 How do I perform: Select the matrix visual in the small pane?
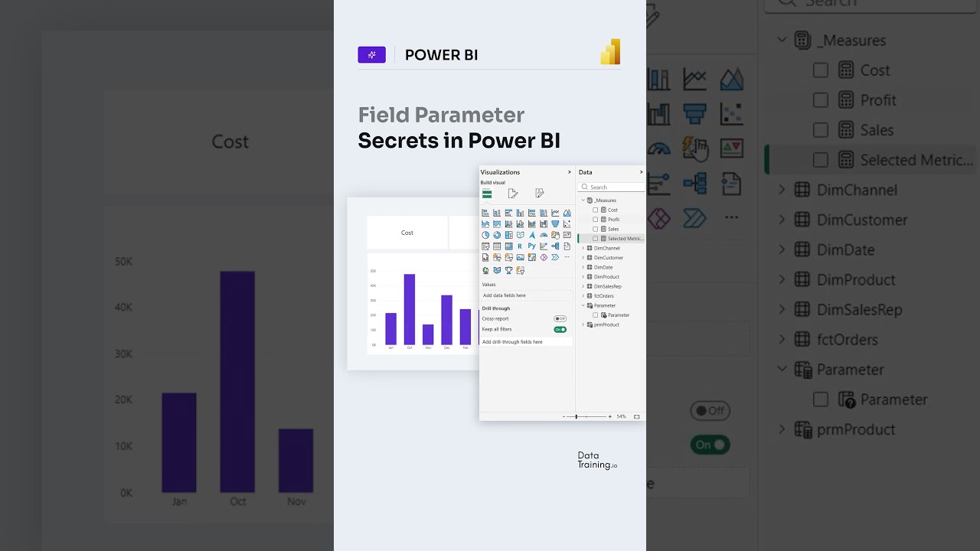pos(509,246)
